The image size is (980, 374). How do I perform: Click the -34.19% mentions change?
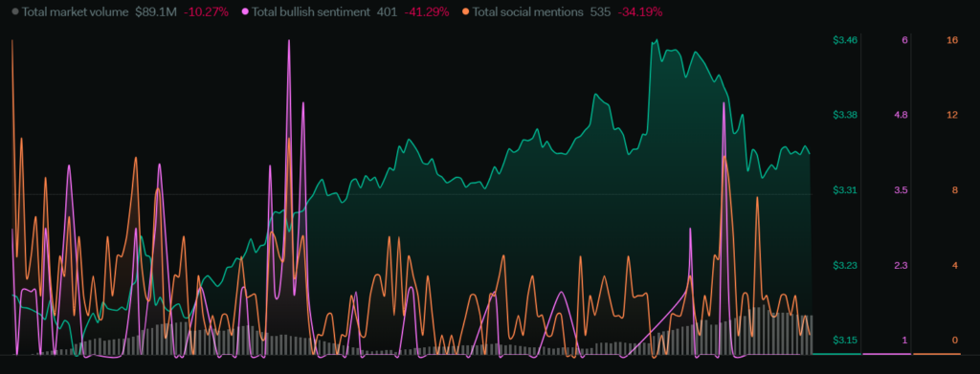pyautogui.click(x=639, y=11)
